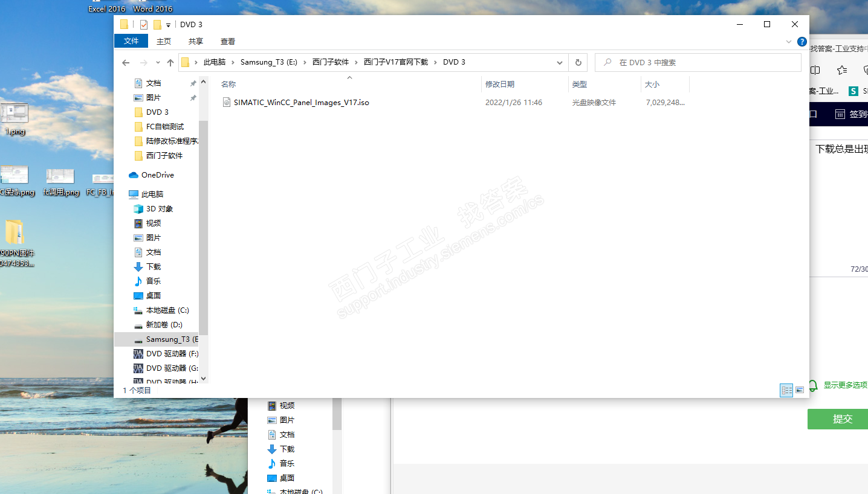This screenshot has height=494, width=868.
Task: Click the 显示更多选项 link in the browser
Action: click(845, 385)
